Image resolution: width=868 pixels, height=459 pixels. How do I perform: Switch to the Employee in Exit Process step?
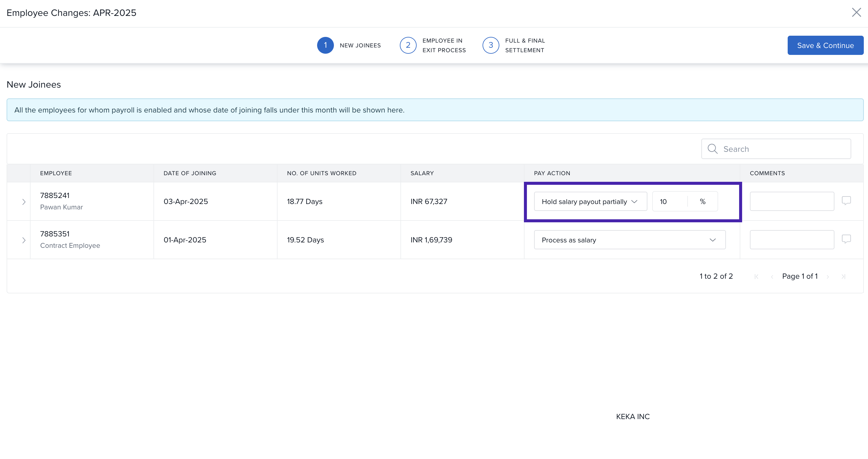(408, 45)
